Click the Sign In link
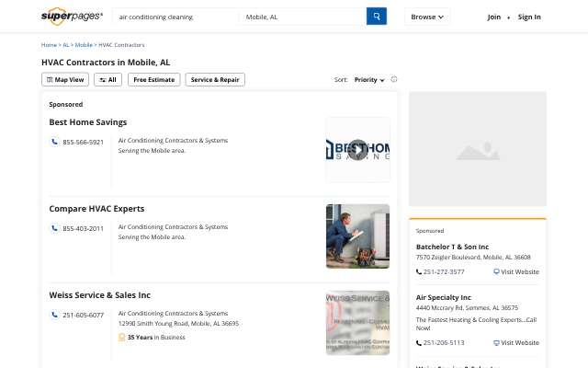Viewport: 588px width, 368px height. [x=529, y=17]
